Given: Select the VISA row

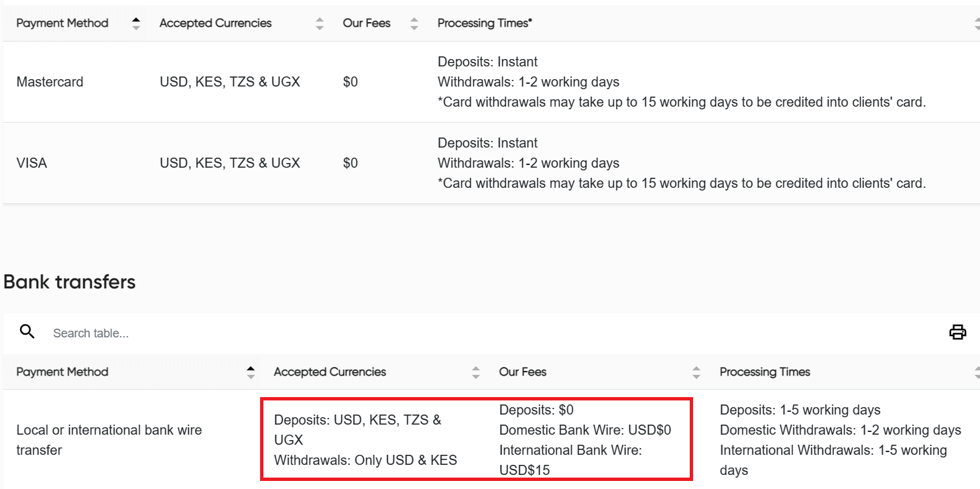Looking at the screenshot, I should click(x=32, y=163).
